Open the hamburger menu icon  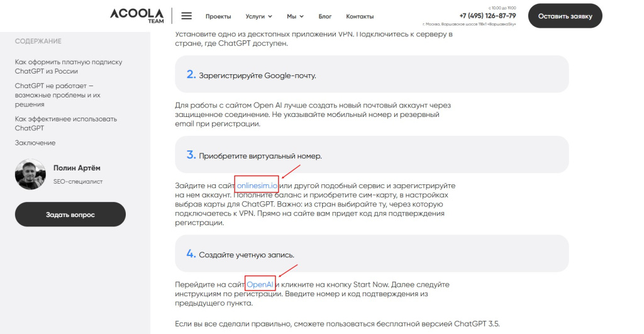pyautogui.click(x=186, y=16)
